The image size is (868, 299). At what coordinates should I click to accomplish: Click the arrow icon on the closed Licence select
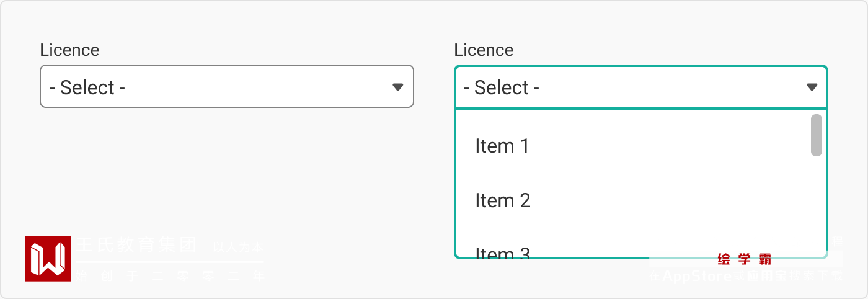[x=398, y=87]
